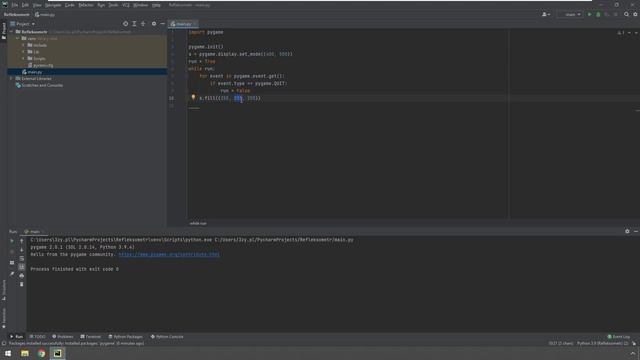The image size is (640, 360).
Task: Select Scratches and Consoles item
Action: pyautogui.click(x=42, y=85)
